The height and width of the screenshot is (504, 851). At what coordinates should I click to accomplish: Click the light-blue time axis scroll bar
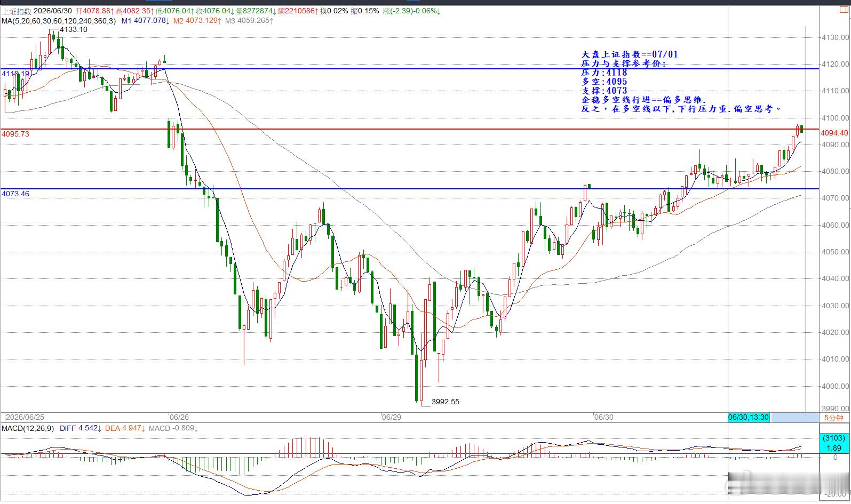(x=794, y=417)
